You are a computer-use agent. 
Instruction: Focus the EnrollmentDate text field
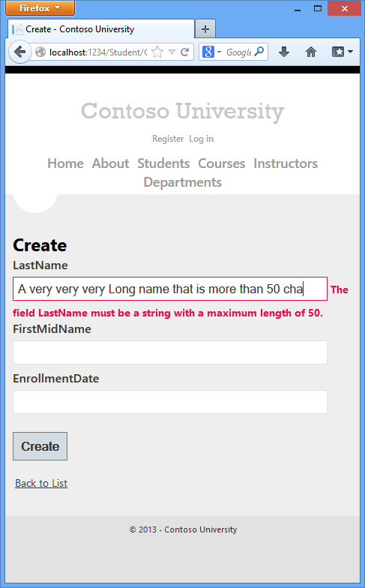pyautogui.click(x=170, y=402)
